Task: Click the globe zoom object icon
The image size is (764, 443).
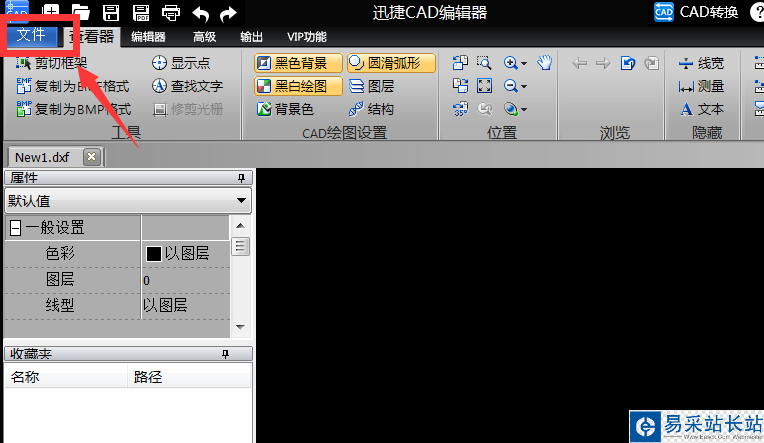Action: [x=511, y=109]
